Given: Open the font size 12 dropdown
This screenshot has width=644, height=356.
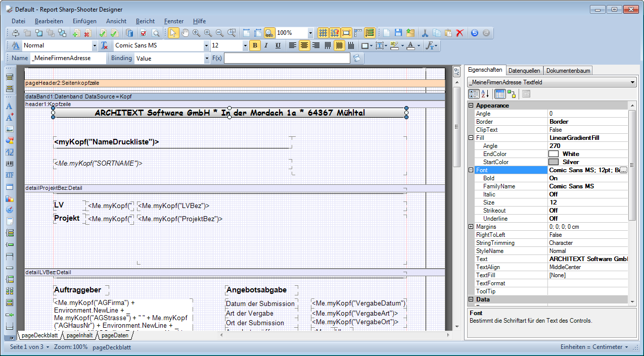Looking at the screenshot, I should tap(246, 45).
